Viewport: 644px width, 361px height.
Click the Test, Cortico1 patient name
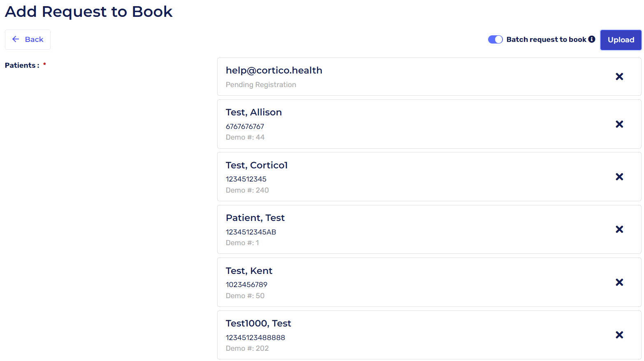257,165
